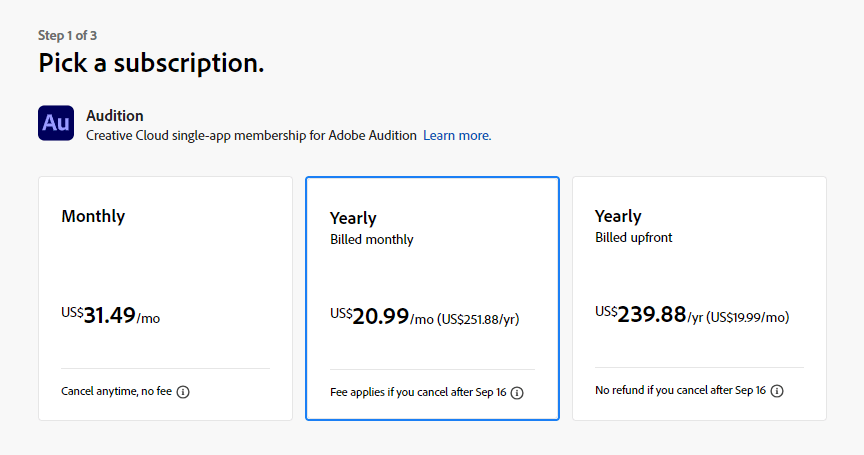Click the Adobe Audition Au app icon

56,123
